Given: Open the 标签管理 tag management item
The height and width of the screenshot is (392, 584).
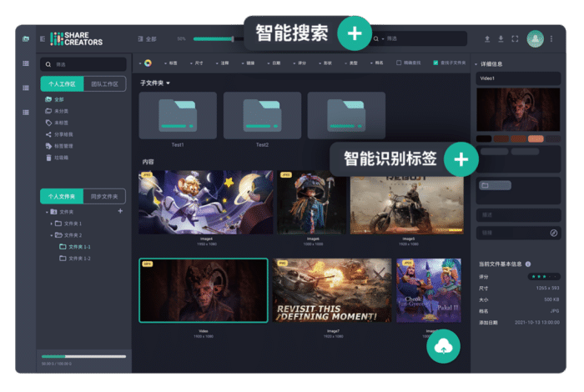Looking at the screenshot, I should [x=59, y=146].
